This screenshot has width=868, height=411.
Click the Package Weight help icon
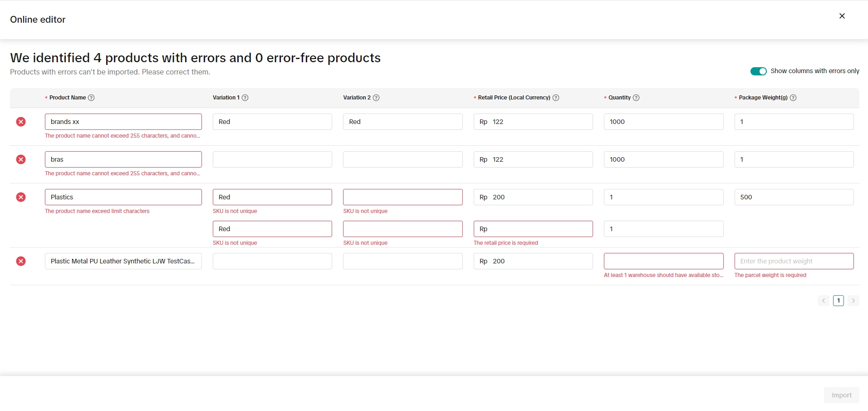(793, 98)
